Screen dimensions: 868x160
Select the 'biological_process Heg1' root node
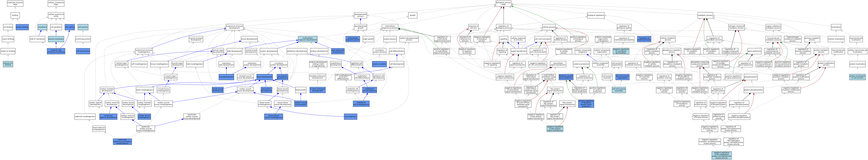click(x=503, y=4)
